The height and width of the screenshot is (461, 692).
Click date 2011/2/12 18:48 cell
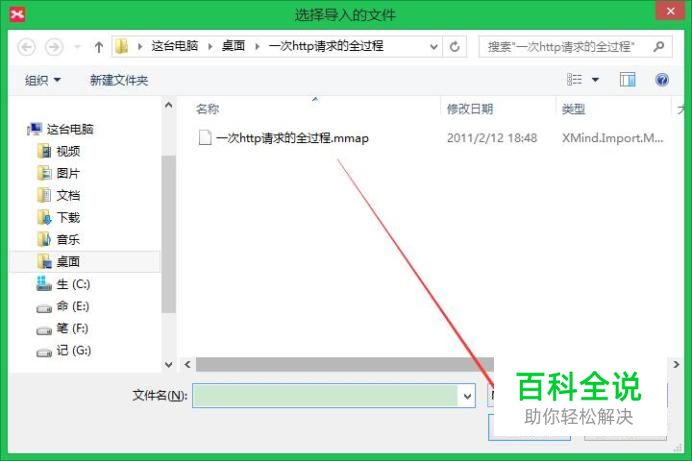tap(492, 138)
